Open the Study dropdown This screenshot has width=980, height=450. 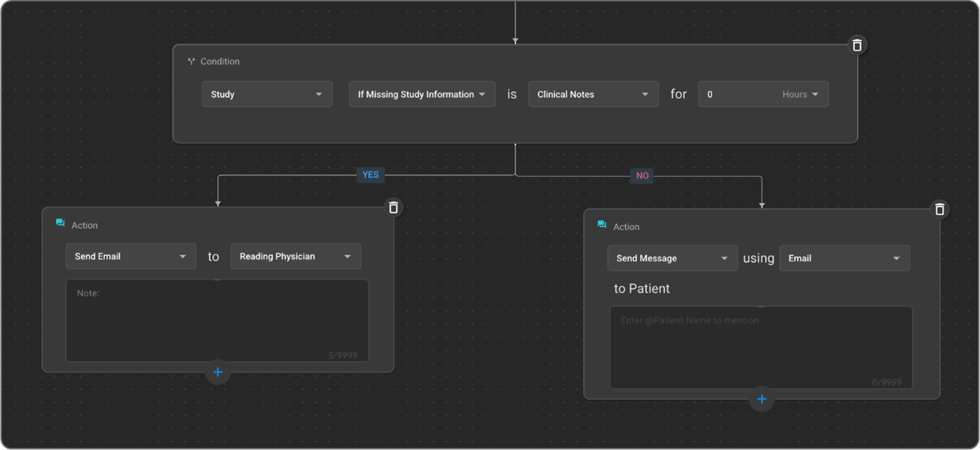point(267,94)
